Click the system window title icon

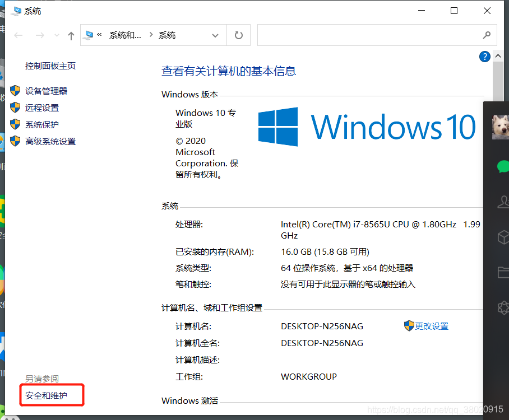[x=16, y=11]
